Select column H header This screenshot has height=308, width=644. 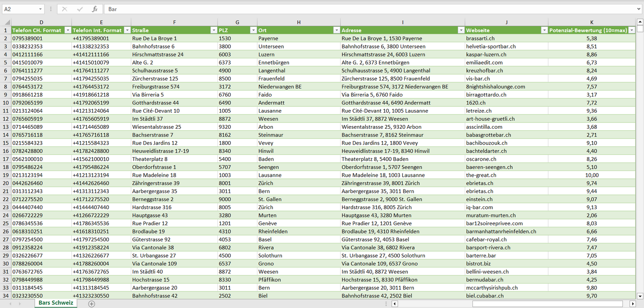[x=299, y=22]
